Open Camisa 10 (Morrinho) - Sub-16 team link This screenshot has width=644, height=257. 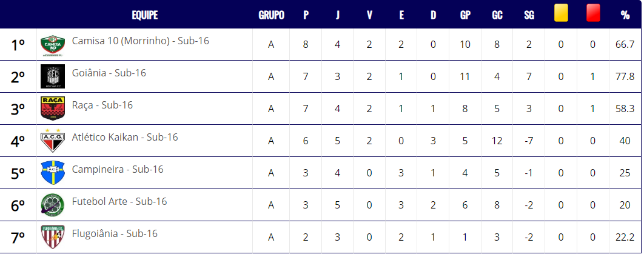(x=141, y=41)
